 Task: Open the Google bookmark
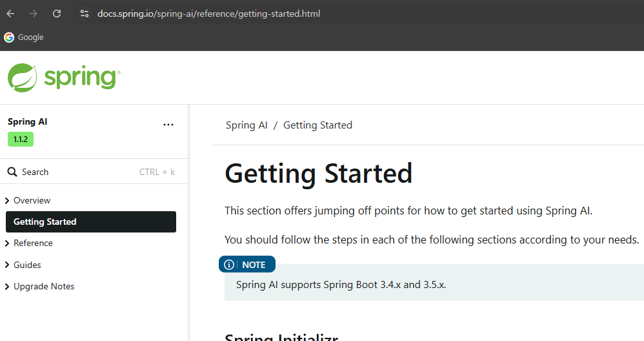pos(24,37)
